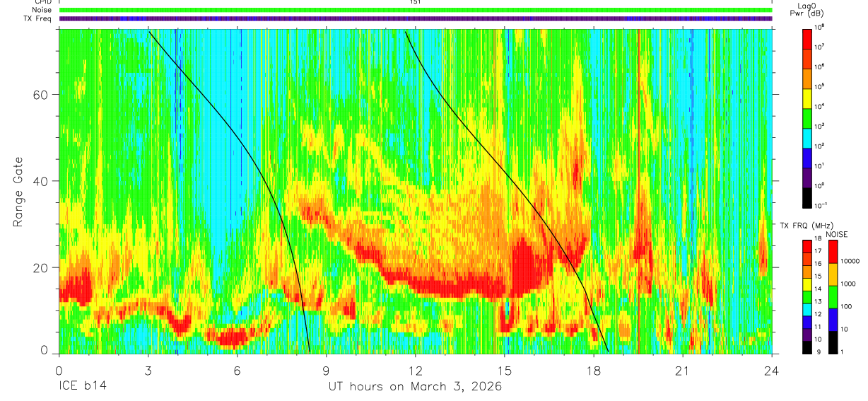Select the TX Freq row label

point(38,18)
